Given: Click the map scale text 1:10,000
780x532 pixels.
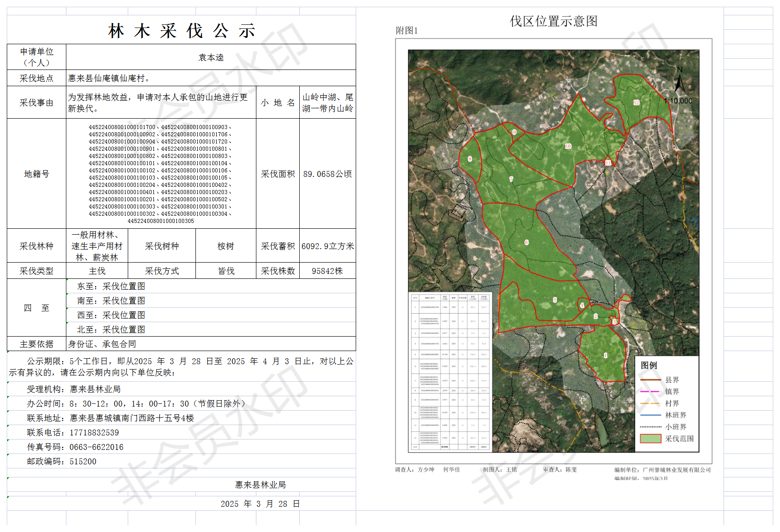Looking at the screenshot, I should point(678,101).
